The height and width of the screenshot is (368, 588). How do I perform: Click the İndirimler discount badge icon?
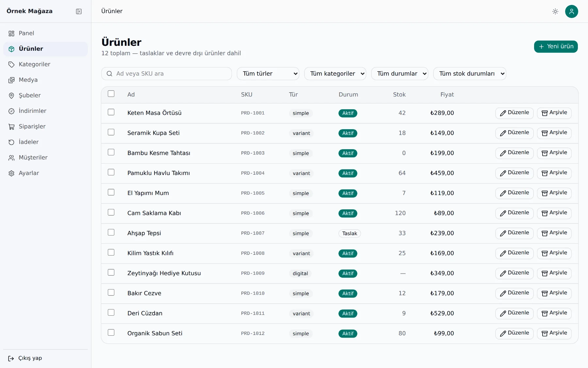11,111
